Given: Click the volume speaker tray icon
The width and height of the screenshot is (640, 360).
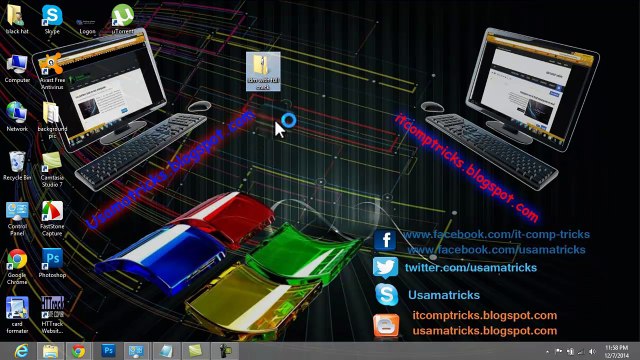Looking at the screenshot, I should (x=593, y=351).
